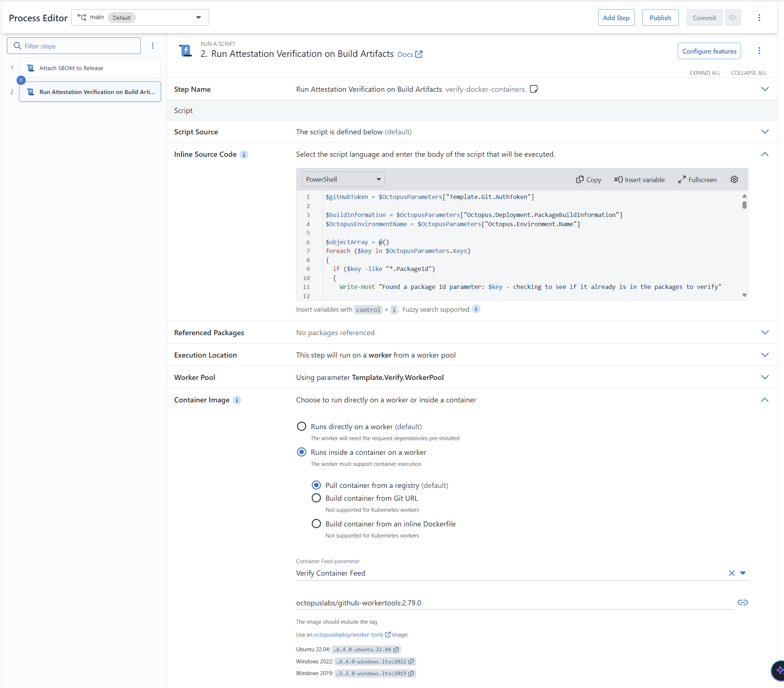The height and width of the screenshot is (688, 784).
Task: Expand the Referenced Packages section
Action: pos(765,332)
